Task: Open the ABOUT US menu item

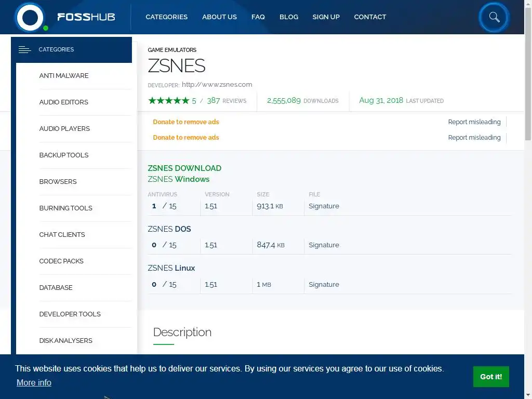Action: click(220, 17)
